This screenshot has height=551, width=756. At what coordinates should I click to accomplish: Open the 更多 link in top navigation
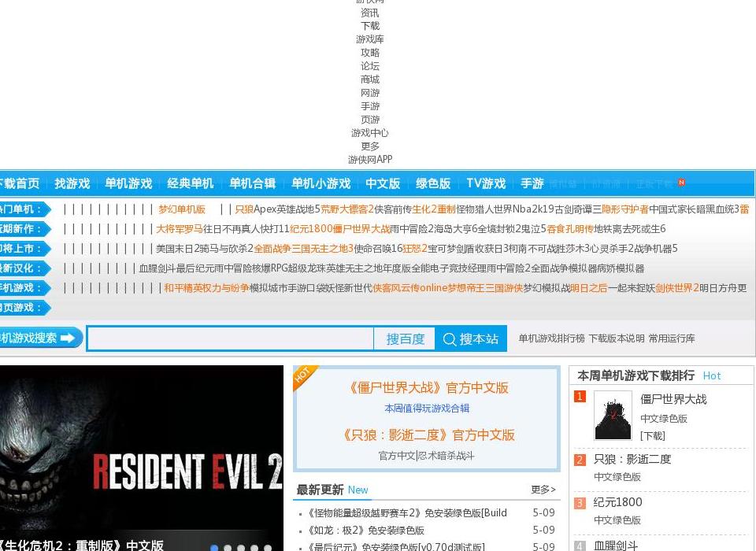pos(370,146)
